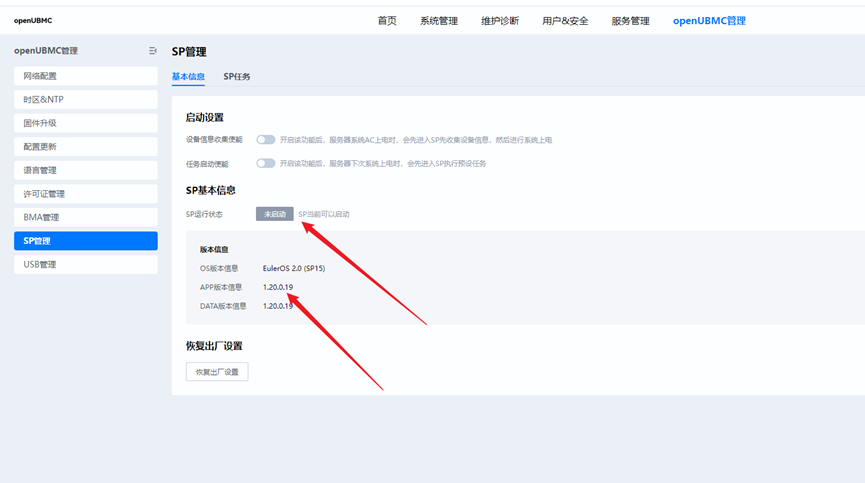Image resolution: width=865 pixels, height=483 pixels.
Task: Select the 服务管理 menu item
Action: point(630,21)
